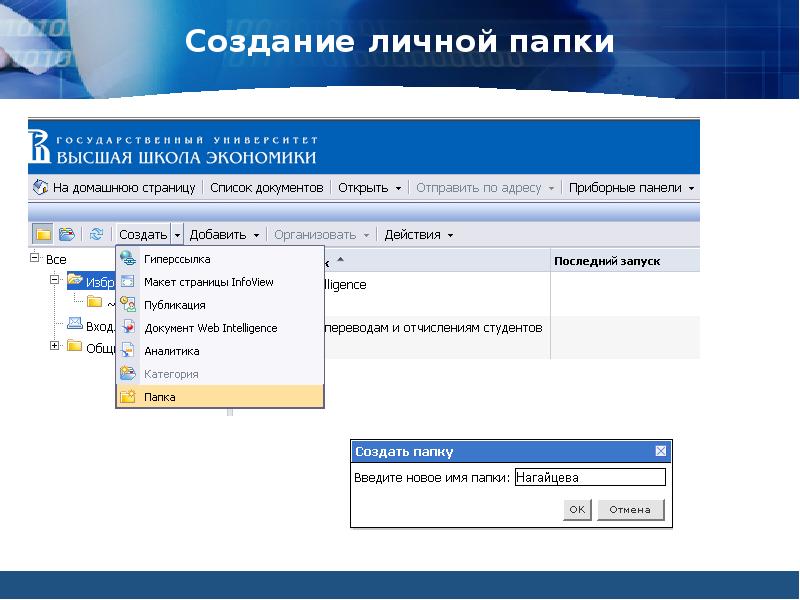Collapse the Все root tree node
Viewport: 800px width, 600px height.
(35, 259)
